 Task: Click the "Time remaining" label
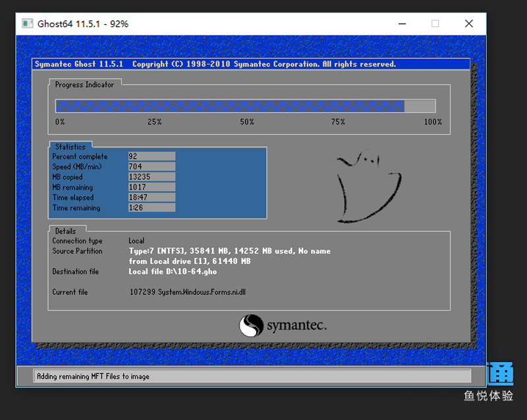click(x=76, y=208)
